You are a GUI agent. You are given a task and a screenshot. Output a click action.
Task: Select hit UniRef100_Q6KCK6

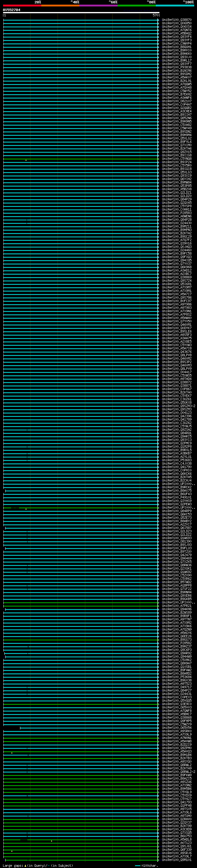(x=177, y=474)
